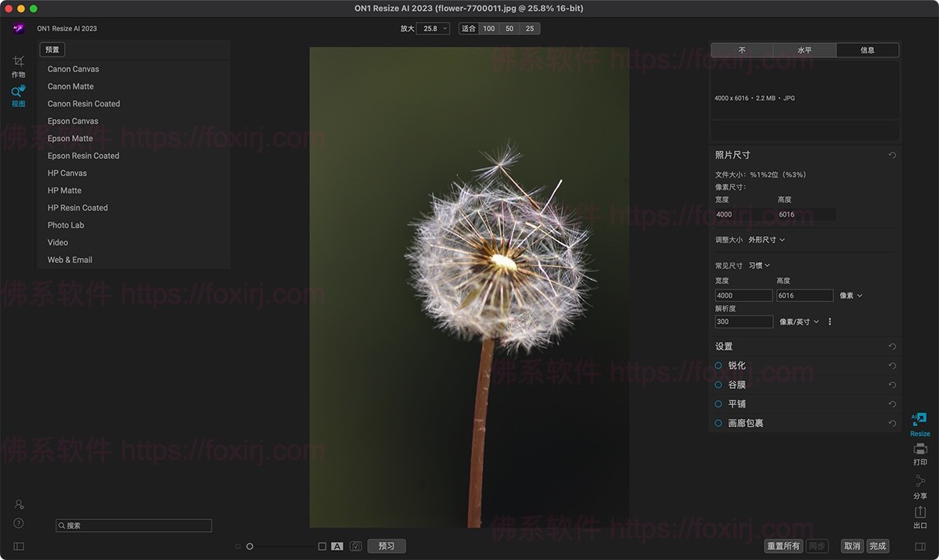Click the Share (分享) icon

(x=920, y=486)
